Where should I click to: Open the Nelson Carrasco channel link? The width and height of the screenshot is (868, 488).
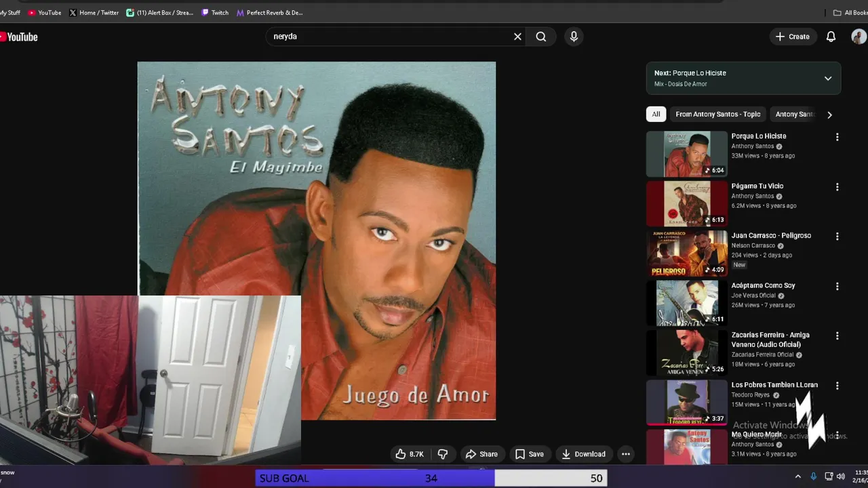753,245
